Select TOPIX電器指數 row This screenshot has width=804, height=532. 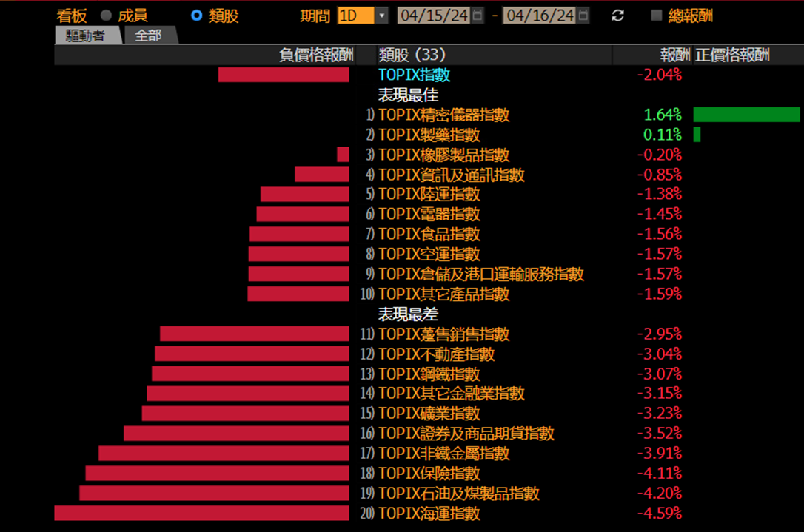429,215
